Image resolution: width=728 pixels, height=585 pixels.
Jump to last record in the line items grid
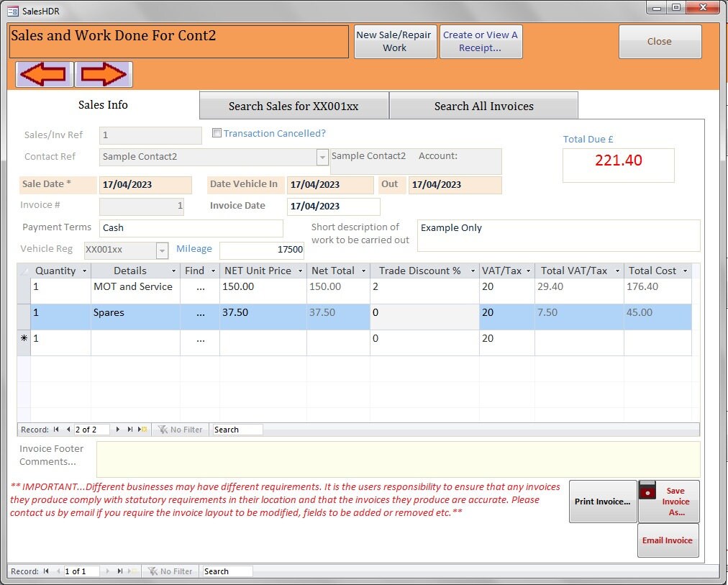tap(131, 430)
